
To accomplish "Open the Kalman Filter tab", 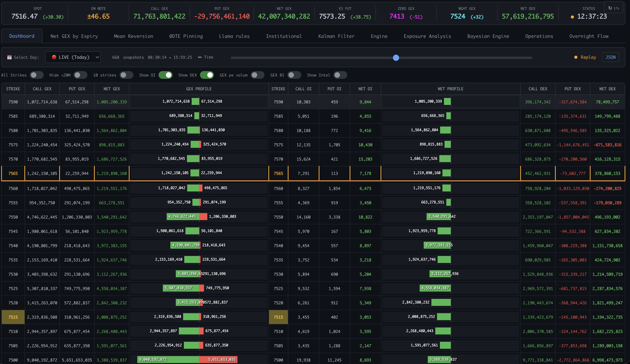I will pyautogui.click(x=336, y=36).
